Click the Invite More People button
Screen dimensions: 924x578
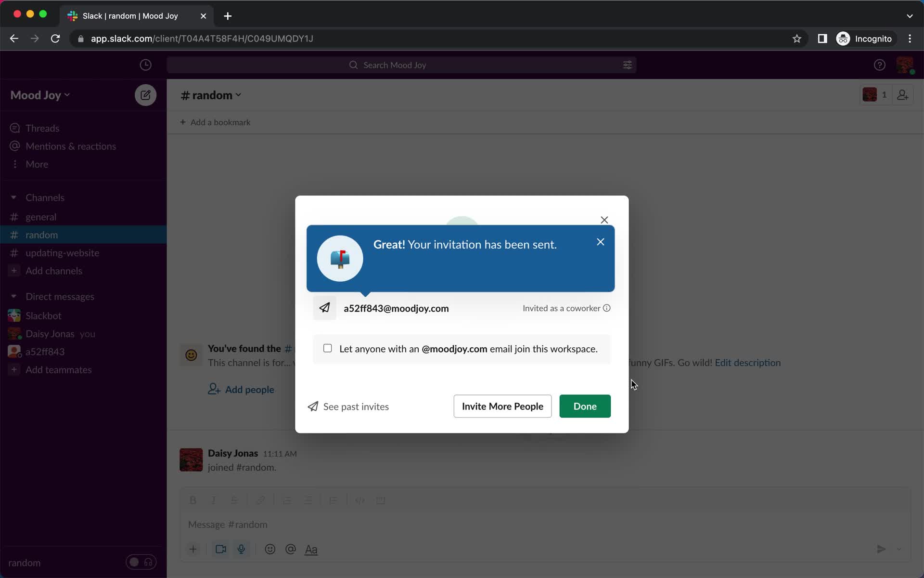503,406
